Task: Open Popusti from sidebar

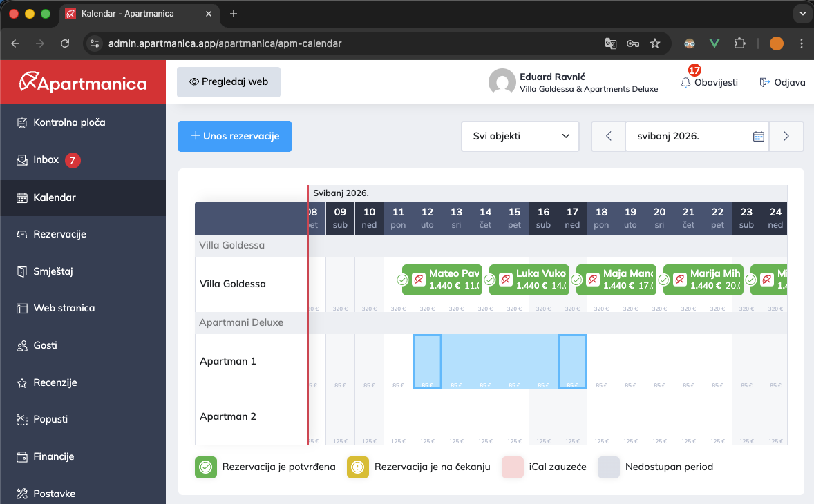Action: pyautogui.click(x=83, y=419)
